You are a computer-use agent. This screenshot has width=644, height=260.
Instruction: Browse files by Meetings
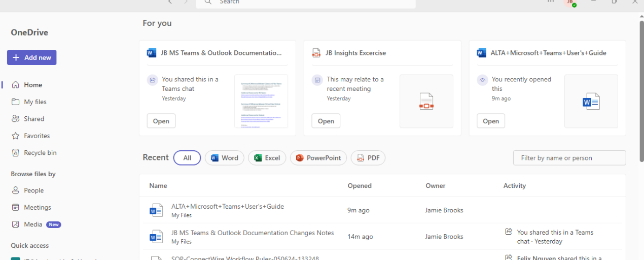38,207
